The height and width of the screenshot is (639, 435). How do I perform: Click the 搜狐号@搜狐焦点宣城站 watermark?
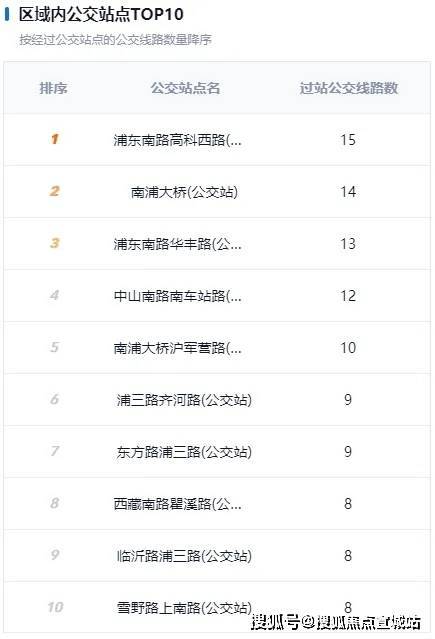pyautogui.click(x=336, y=622)
